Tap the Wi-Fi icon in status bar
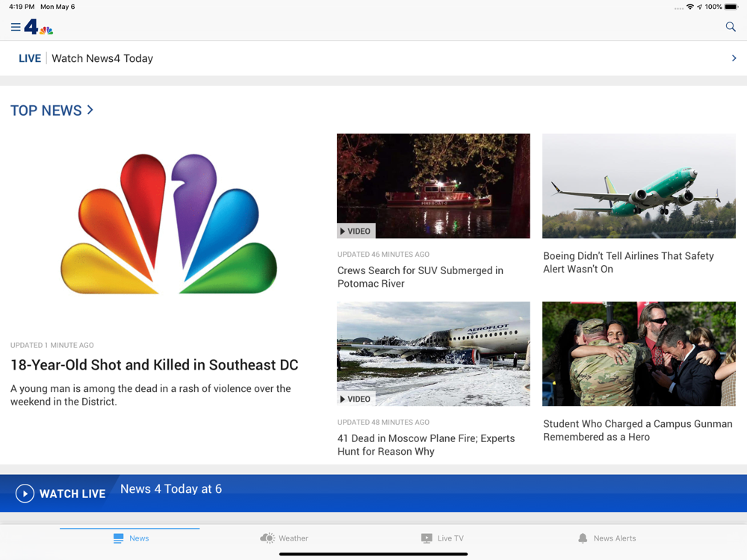 coord(689,7)
